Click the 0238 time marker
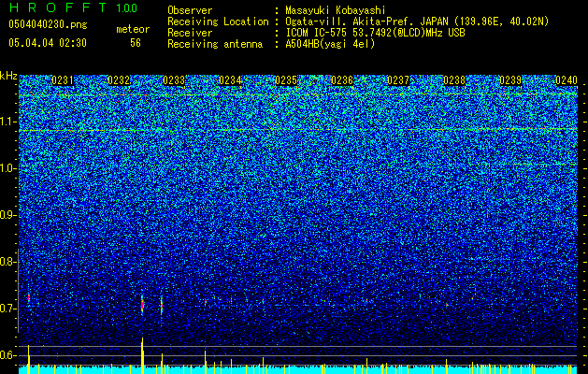The width and height of the screenshot is (588, 374). 454,80
